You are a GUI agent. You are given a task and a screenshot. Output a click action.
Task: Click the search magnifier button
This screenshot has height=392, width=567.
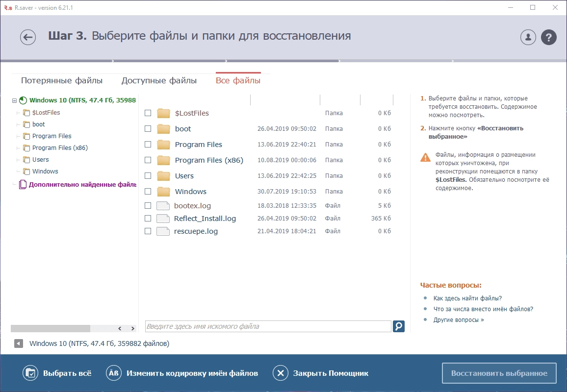tap(398, 326)
